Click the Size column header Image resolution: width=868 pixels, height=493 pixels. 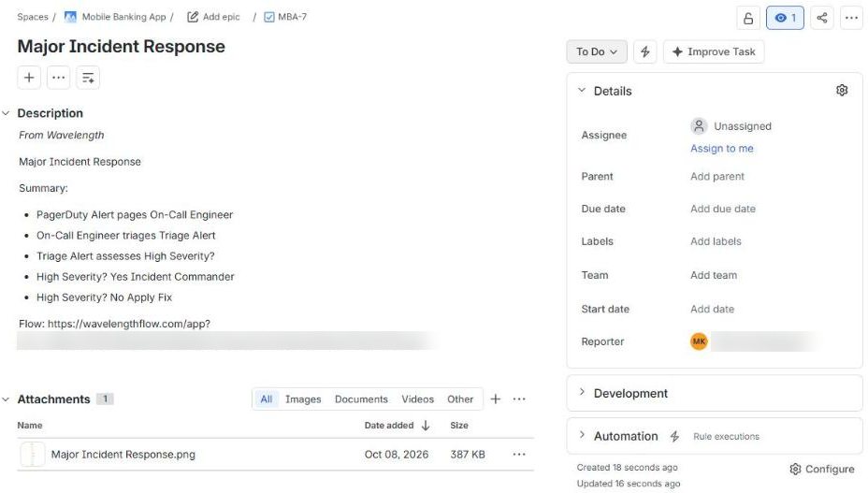point(459,426)
